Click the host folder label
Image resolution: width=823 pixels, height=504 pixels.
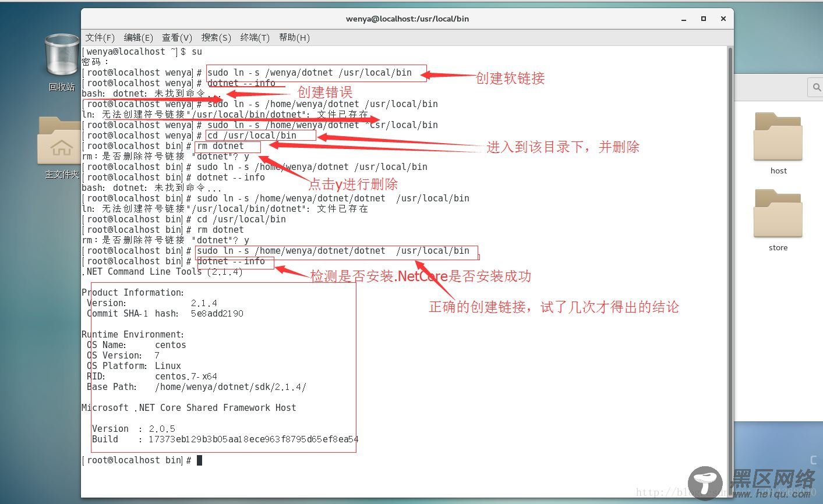[778, 171]
